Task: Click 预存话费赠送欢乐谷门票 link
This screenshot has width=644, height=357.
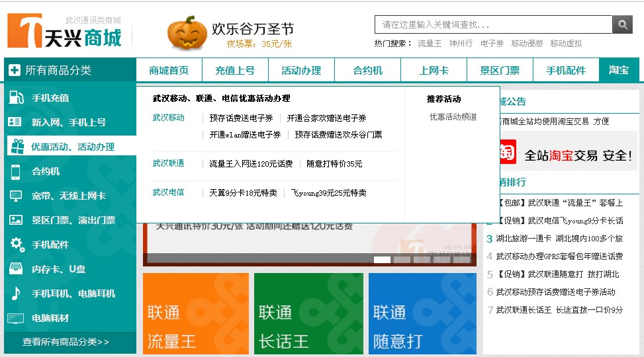Action: (x=338, y=135)
